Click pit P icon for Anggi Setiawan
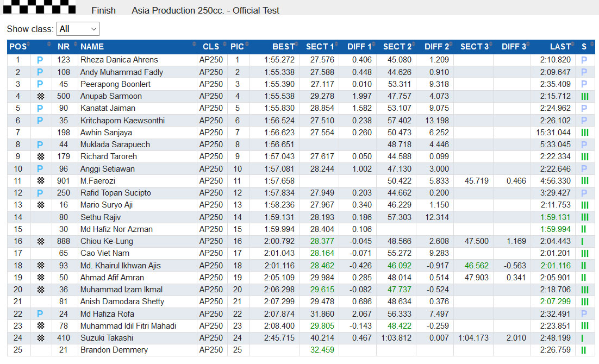The width and height of the screenshot is (599, 364). (40, 169)
